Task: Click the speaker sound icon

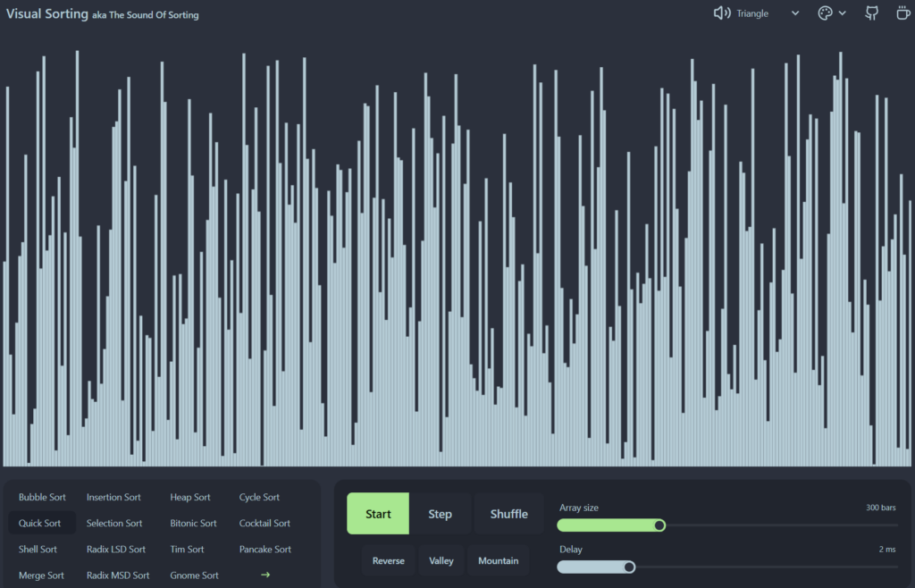Action: click(x=722, y=13)
